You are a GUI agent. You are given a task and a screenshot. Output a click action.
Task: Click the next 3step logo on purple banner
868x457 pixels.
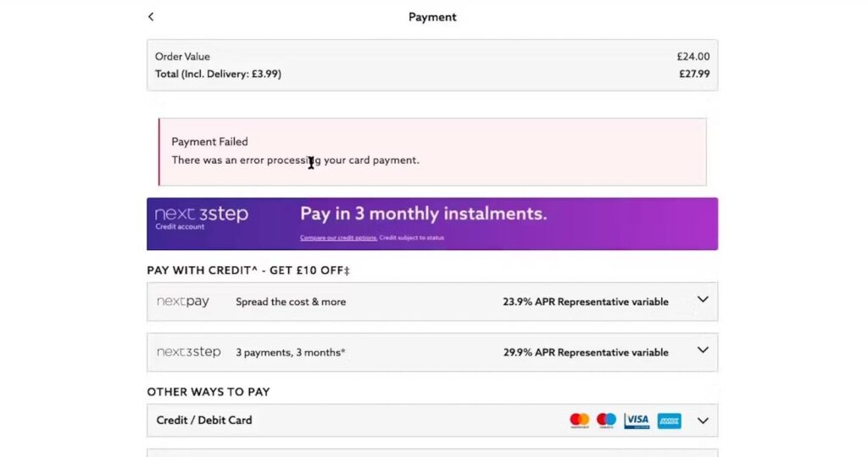tap(201, 216)
